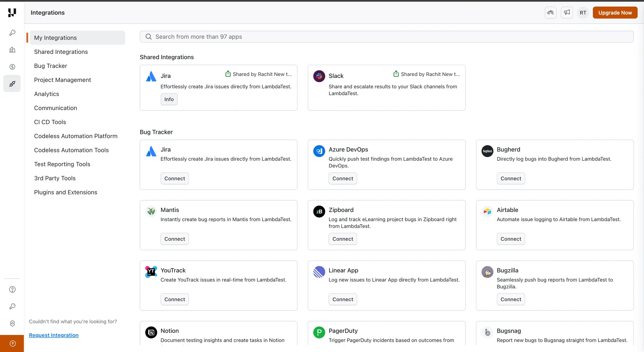Viewport: 644px width, 352px height.
Task: Click the Slack logo icon
Action: point(319,76)
